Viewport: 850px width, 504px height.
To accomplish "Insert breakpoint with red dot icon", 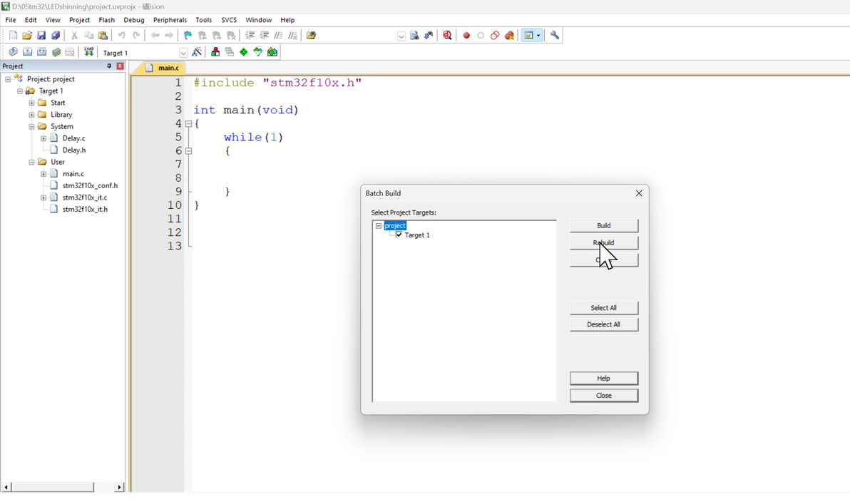I will 466,35.
